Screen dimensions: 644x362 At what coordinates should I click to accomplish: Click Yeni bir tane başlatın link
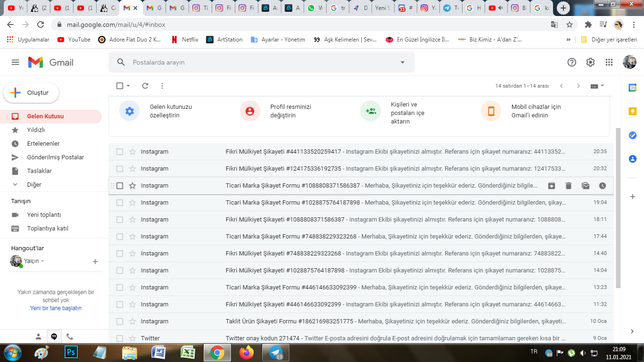(56, 308)
